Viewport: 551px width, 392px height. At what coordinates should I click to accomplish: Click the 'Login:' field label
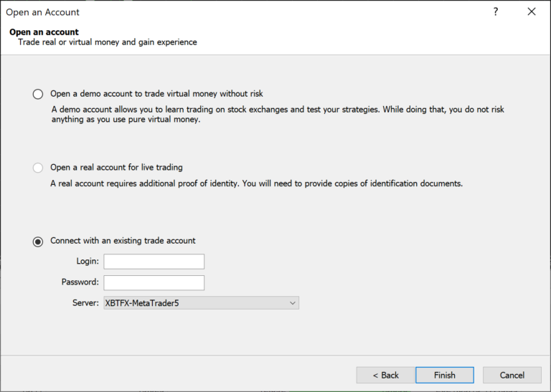pos(87,262)
